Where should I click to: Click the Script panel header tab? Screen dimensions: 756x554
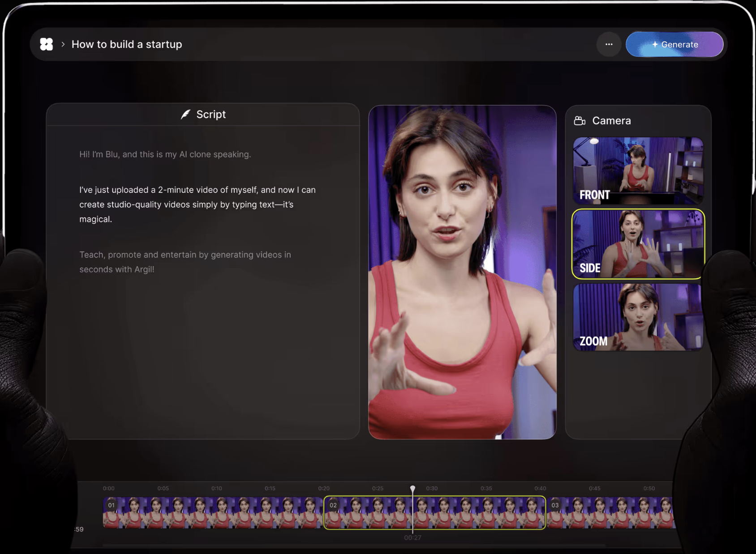pyautogui.click(x=203, y=115)
